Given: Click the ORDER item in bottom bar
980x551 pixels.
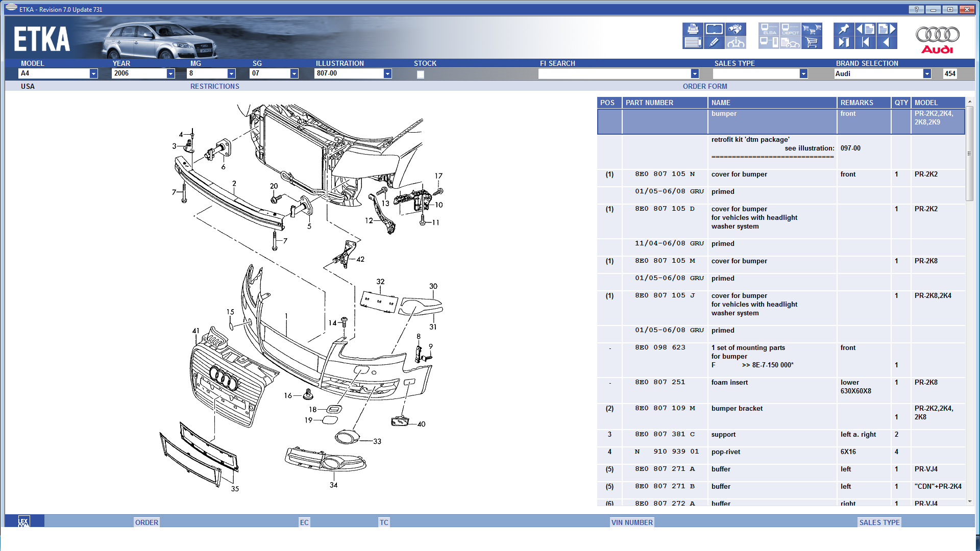Looking at the screenshot, I should coord(146,522).
